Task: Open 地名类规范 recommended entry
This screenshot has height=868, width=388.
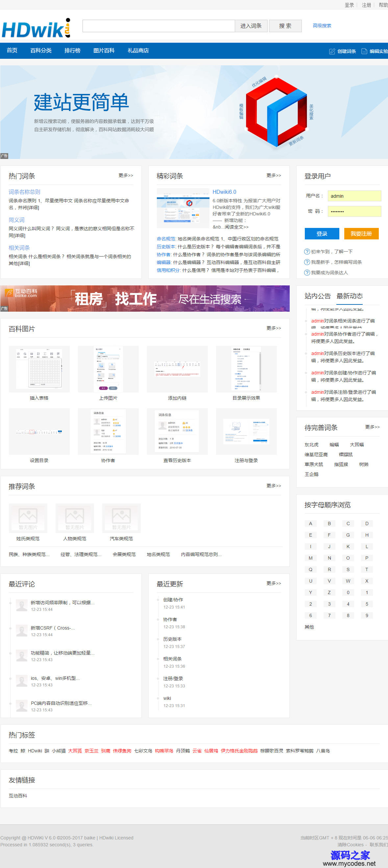Action: pyautogui.click(x=158, y=554)
